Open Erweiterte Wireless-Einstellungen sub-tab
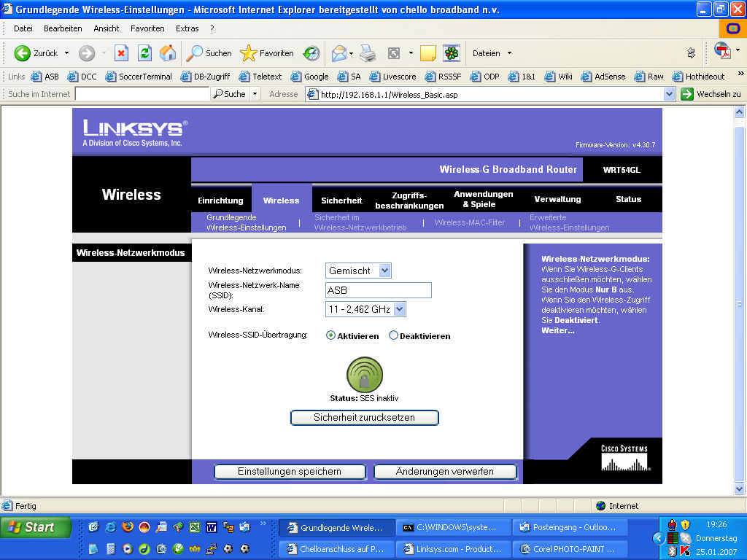This screenshot has height=560, width=747. [569, 222]
